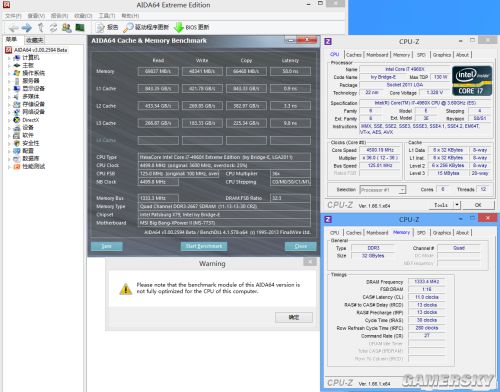
Task: Select the DirectX tree item
Action: [x=30, y=120]
